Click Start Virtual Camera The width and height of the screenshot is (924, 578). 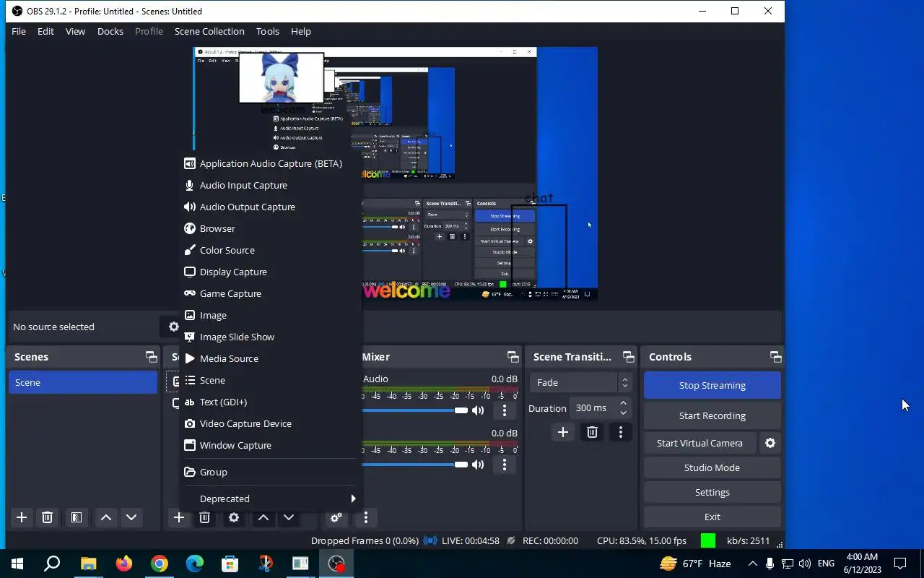click(x=699, y=443)
